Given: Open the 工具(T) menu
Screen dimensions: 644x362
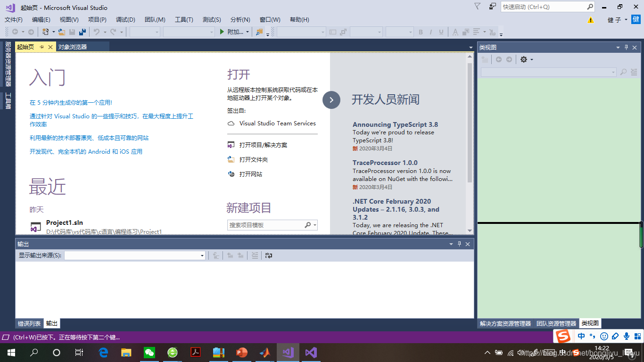Looking at the screenshot, I should tap(184, 20).
